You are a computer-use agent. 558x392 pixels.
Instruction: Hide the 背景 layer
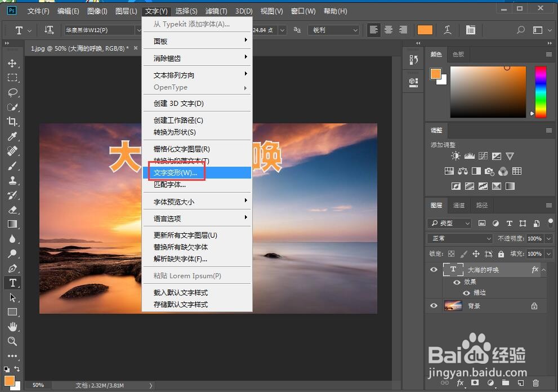433,306
